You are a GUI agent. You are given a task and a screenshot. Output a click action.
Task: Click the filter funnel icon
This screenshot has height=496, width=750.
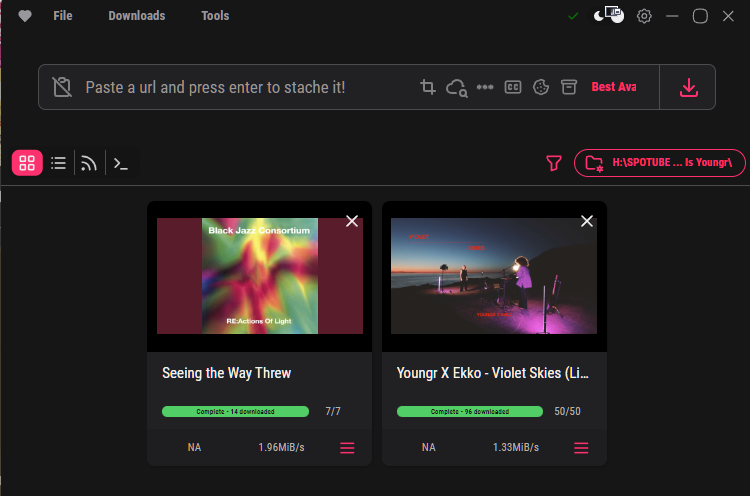[x=553, y=163]
